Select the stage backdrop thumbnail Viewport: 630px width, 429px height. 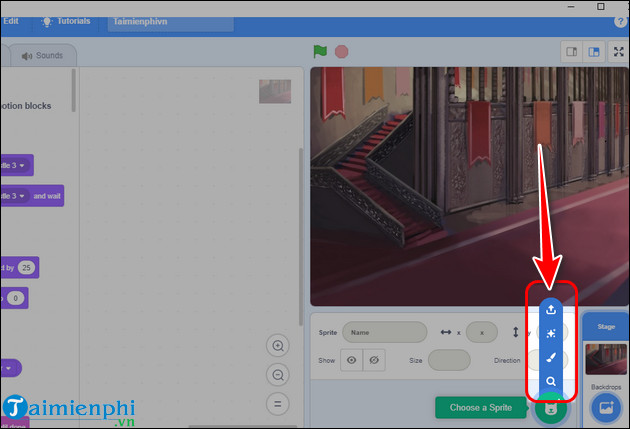(x=606, y=359)
